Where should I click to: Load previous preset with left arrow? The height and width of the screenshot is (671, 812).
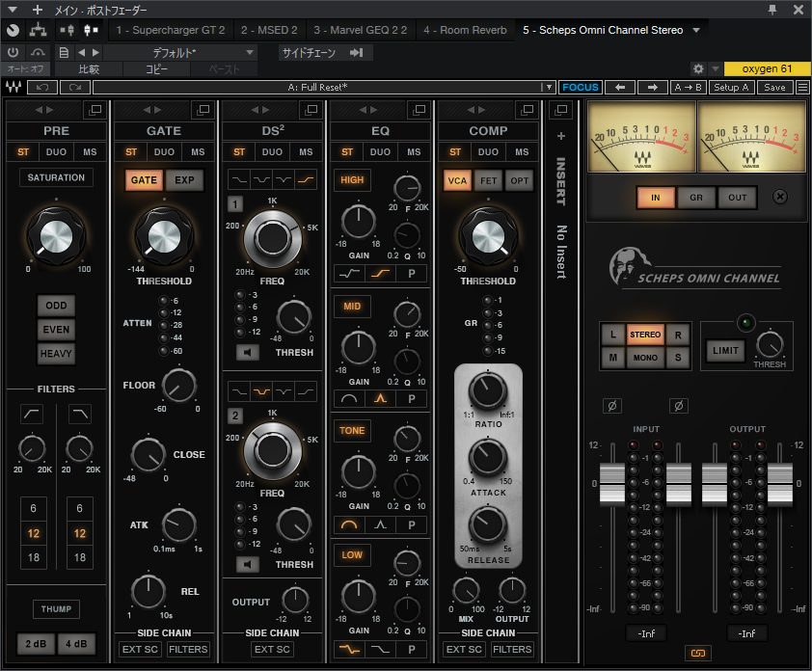pyautogui.click(x=620, y=87)
